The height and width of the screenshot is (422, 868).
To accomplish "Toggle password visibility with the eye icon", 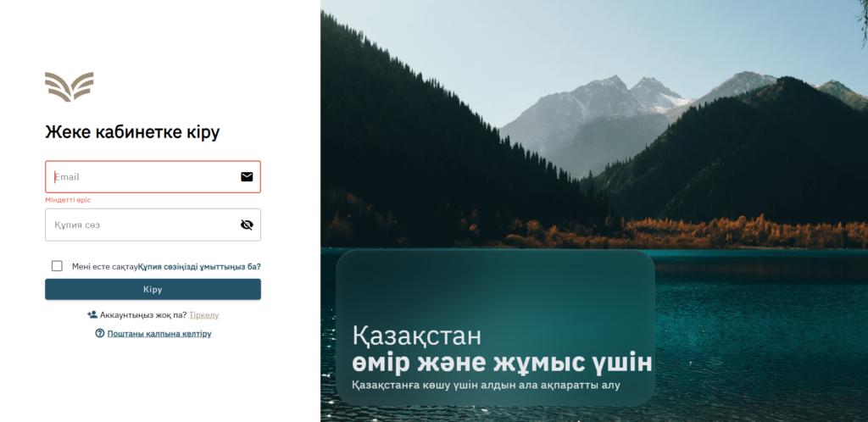I will pos(247,225).
